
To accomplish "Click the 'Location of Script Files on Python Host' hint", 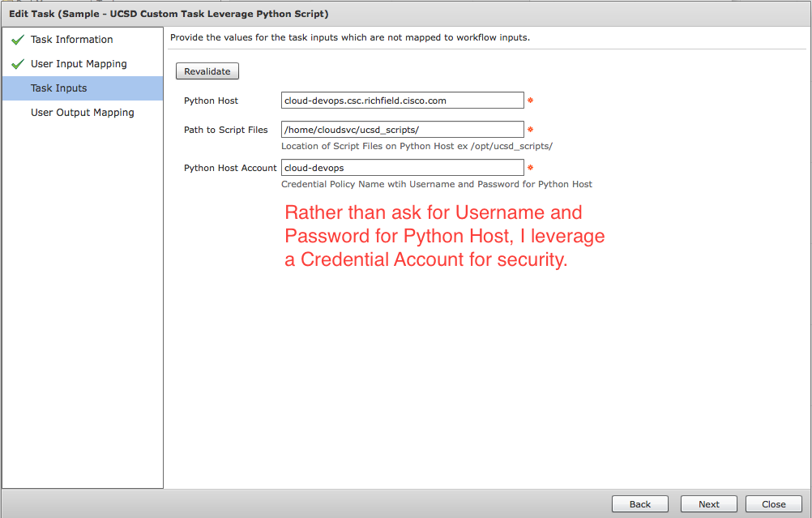I will [x=417, y=146].
